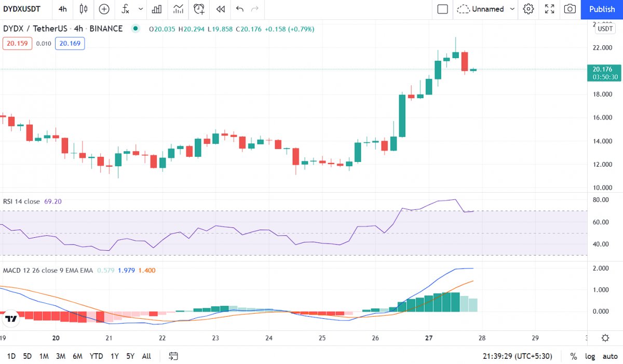The image size is (623, 364).
Task: Toggle auto scale
Action: click(x=610, y=356)
